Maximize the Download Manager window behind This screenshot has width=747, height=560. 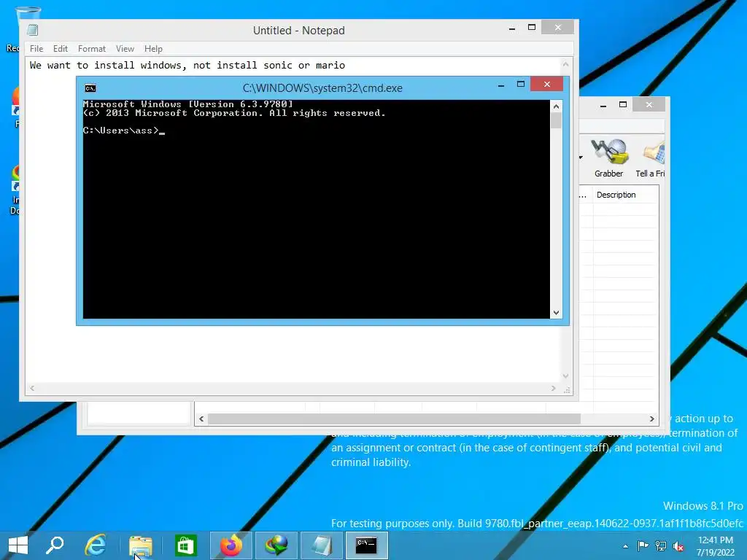tap(623, 105)
